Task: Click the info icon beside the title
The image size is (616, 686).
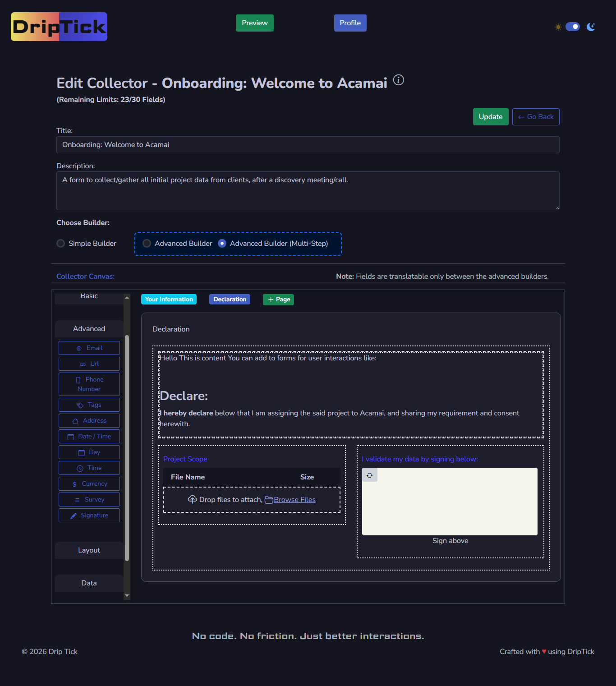Action: coord(399,80)
